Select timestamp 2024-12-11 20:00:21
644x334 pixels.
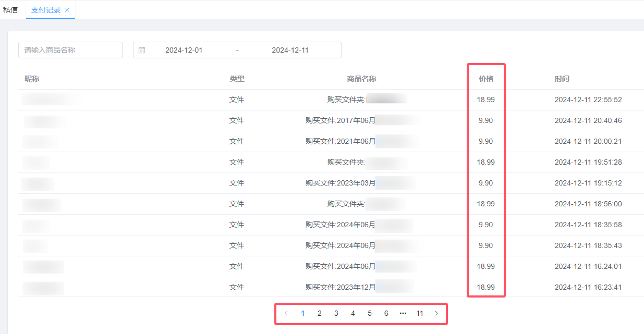[x=588, y=141]
